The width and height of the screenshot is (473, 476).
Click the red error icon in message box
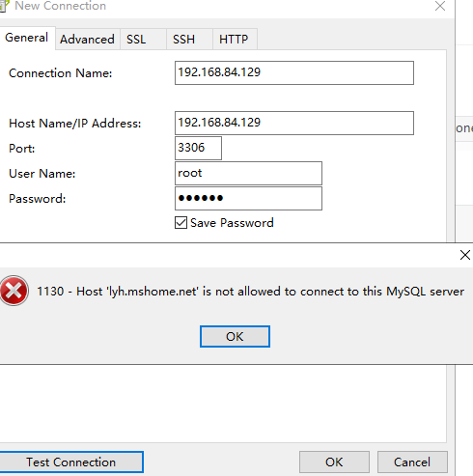[14, 291]
